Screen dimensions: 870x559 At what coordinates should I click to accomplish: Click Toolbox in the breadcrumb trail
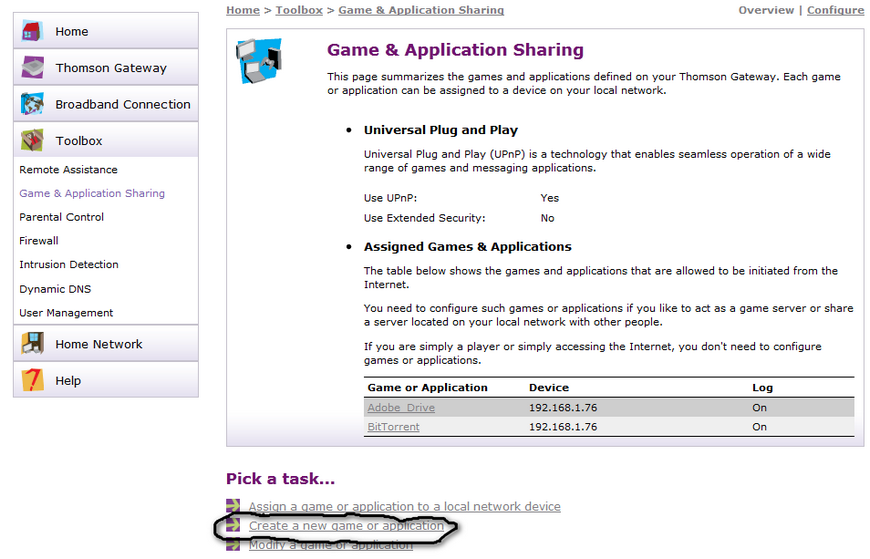coord(299,10)
